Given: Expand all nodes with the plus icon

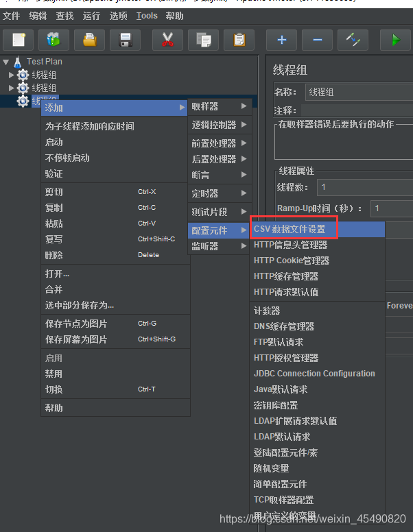Looking at the screenshot, I should (x=281, y=40).
